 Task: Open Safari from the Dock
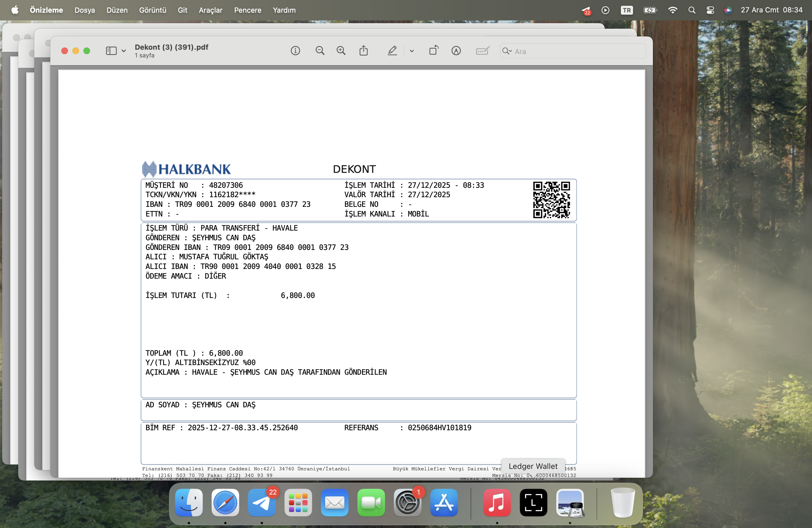click(225, 502)
